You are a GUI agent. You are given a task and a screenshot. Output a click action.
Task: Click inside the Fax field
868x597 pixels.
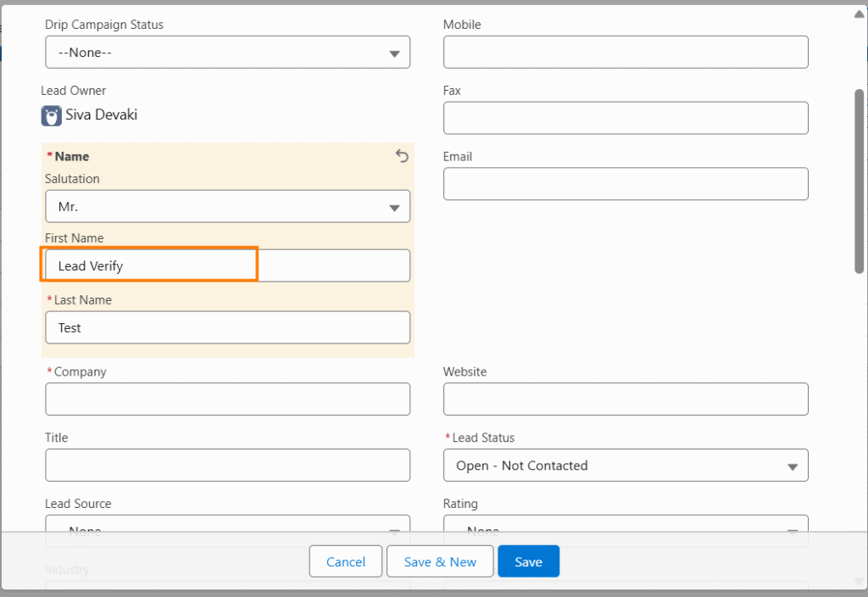[626, 118]
